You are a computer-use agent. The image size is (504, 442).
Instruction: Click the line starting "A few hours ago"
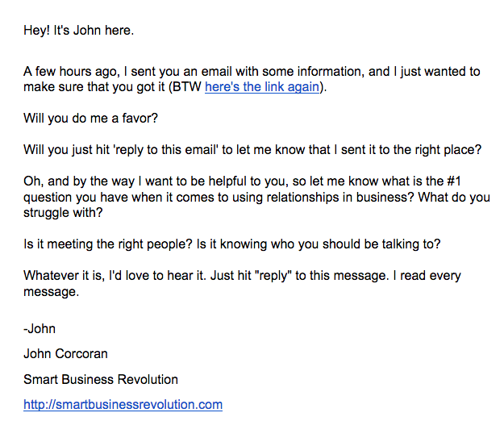252,71
